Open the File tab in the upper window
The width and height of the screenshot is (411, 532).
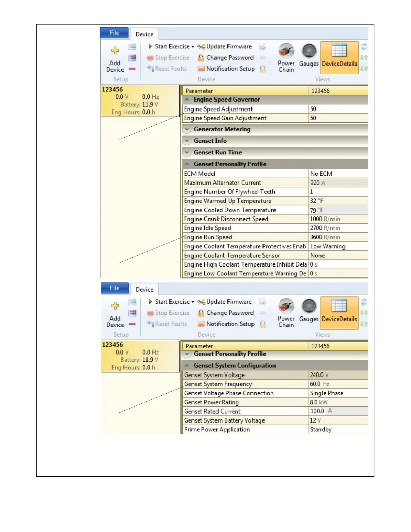(x=114, y=33)
